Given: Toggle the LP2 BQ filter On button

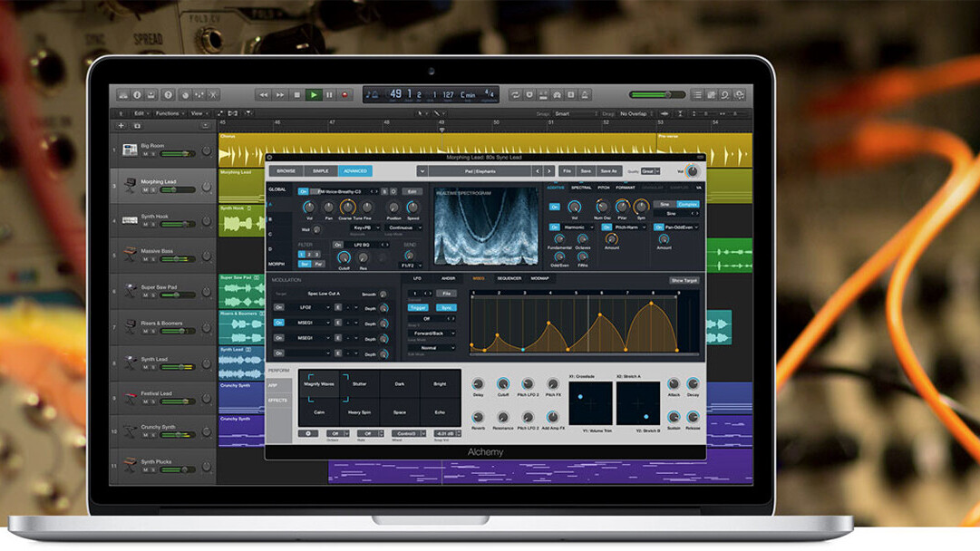Looking at the screenshot, I should [338, 245].
